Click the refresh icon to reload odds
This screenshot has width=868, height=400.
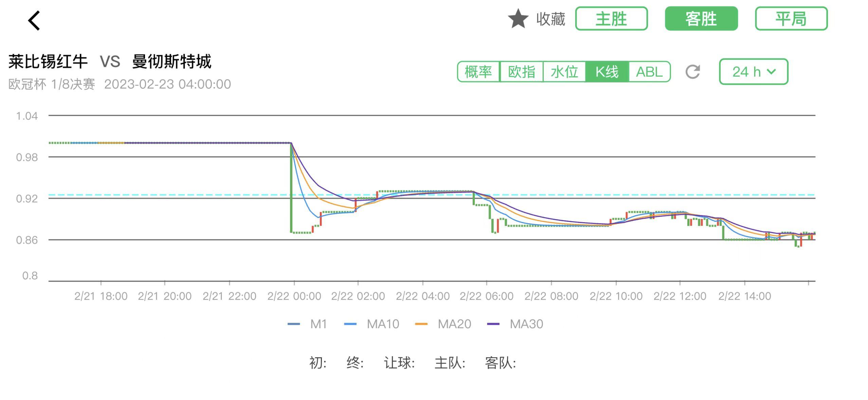(693, 72)
